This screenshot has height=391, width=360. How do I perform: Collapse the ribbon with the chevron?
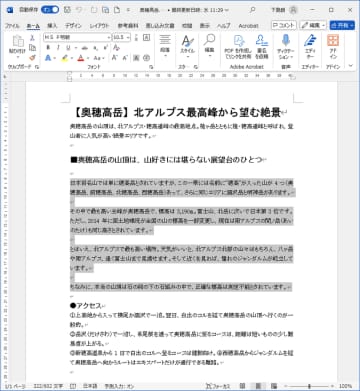tap(350, 66)
